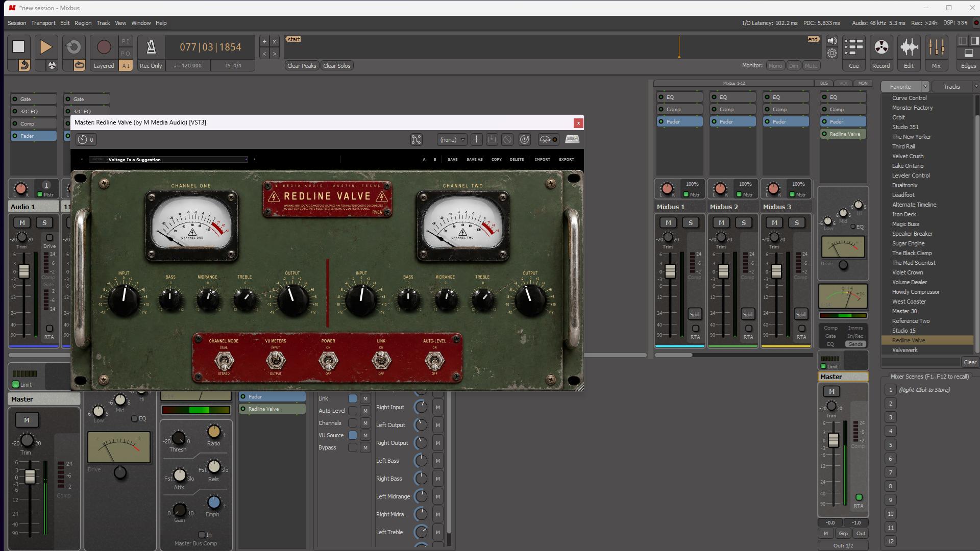Toggle the Link parameter checkbox

353,398
